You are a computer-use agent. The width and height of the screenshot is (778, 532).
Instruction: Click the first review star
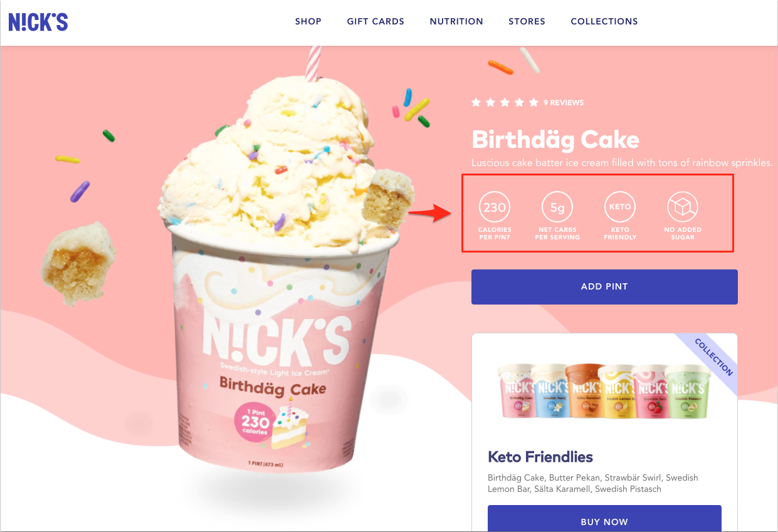[x=476, y=102]
